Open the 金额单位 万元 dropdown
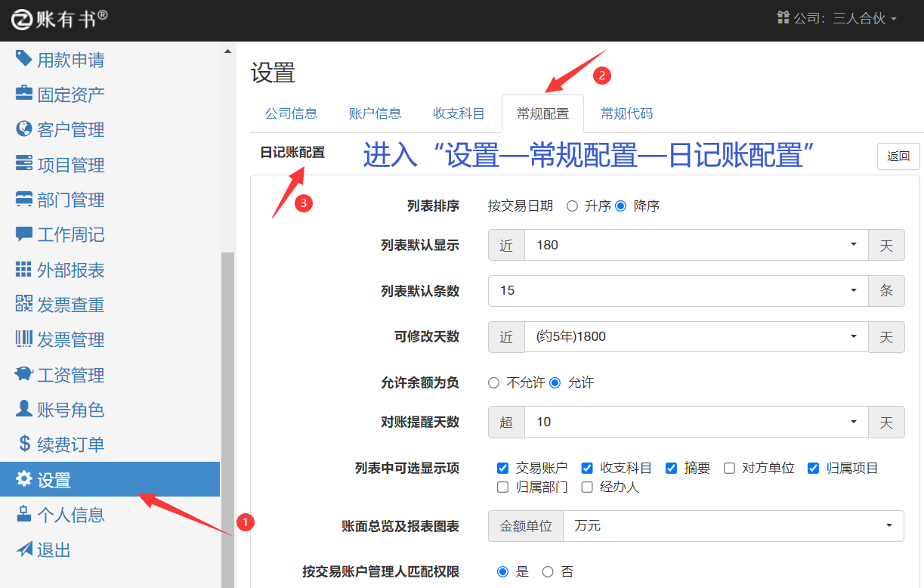This screenshot has height=588, width=924. pyautogui.click(x=733, y=526)
